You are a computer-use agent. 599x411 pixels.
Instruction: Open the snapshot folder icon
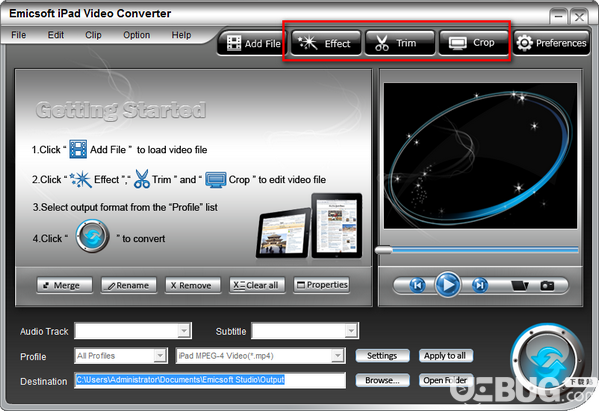pyautogui.click(x=520, y=285)
